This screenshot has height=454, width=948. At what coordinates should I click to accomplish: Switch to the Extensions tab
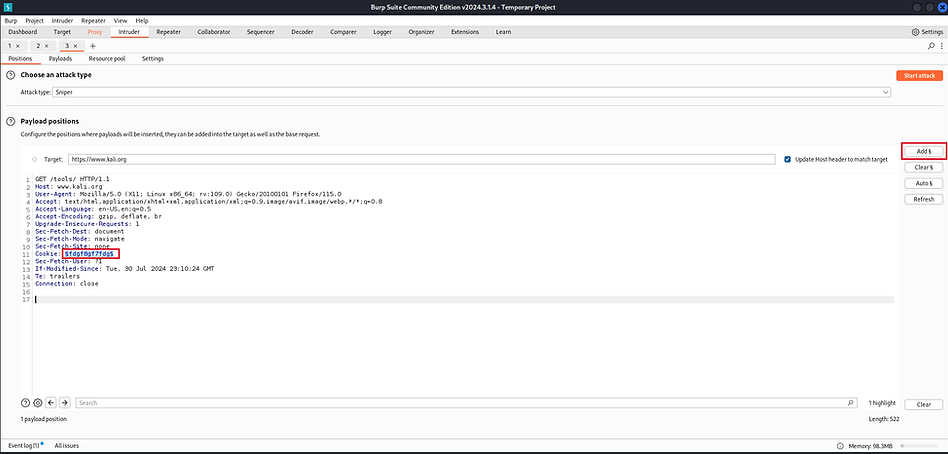[x=465, y=32]
